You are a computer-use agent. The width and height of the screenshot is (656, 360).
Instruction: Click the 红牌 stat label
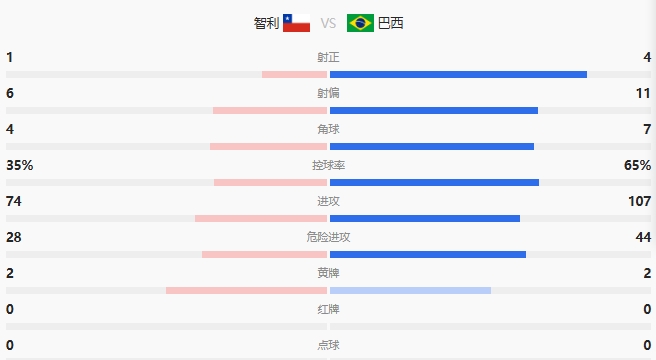tap(328, 309)
